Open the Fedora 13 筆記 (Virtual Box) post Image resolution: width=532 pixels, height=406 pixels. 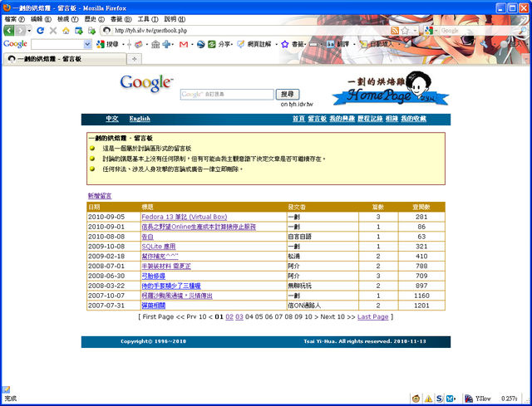(185, 217)
